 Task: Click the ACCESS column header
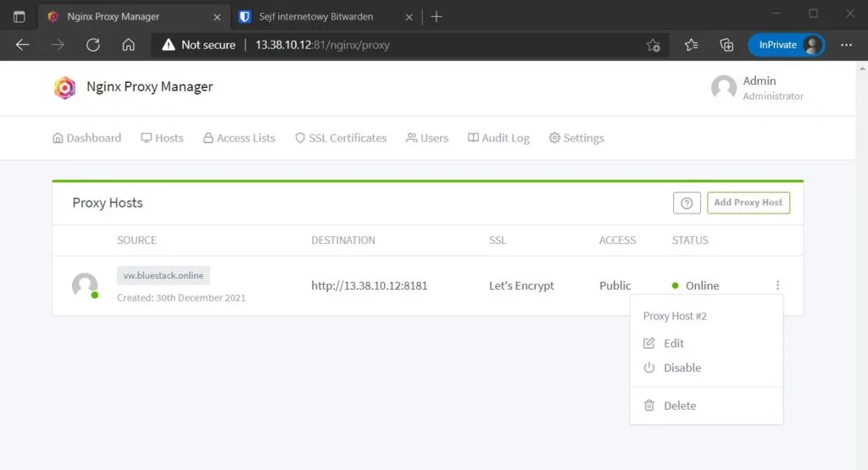pos(617,241)
